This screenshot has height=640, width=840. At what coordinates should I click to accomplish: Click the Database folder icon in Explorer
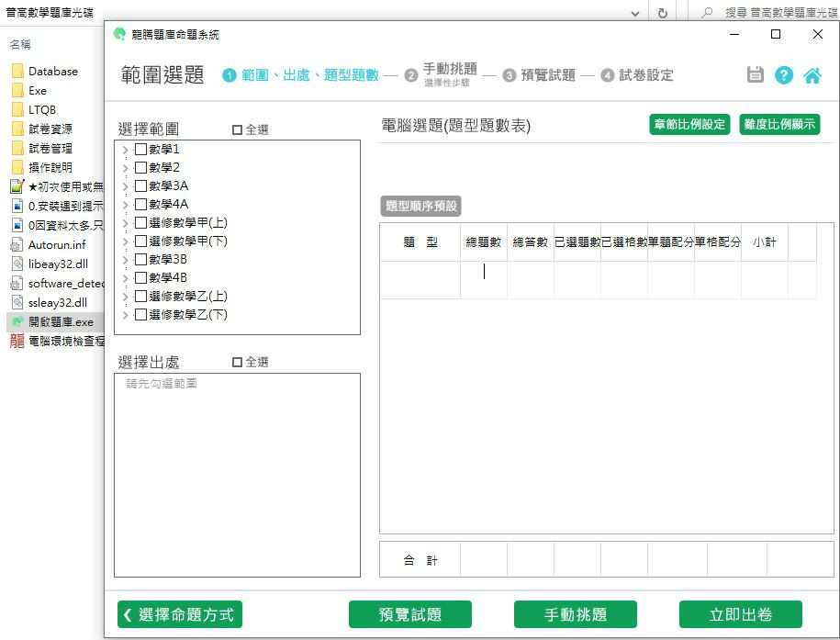click(17, 71)
